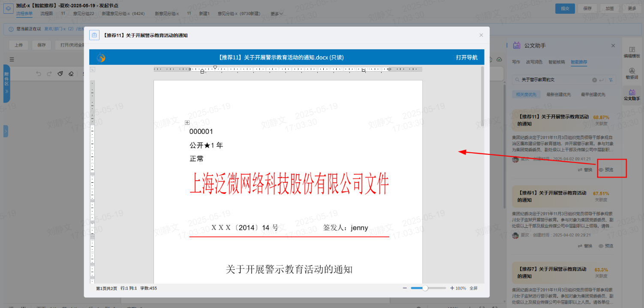The image size is (644, 308).
Task: Expand the 附件区 side panel tab
Action: (6, 84)
